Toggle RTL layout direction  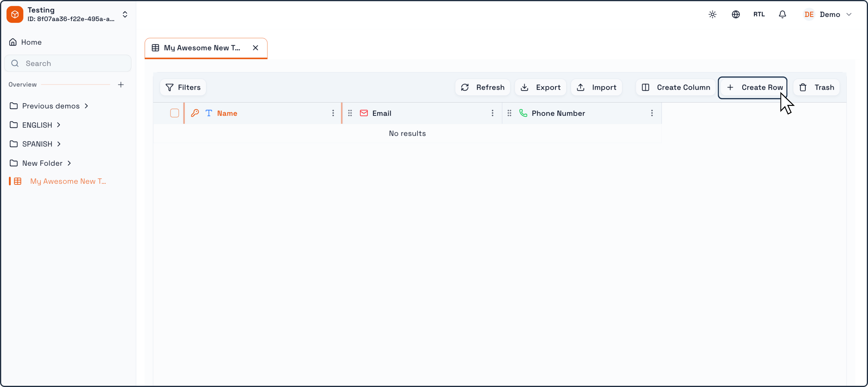(759, 15)
